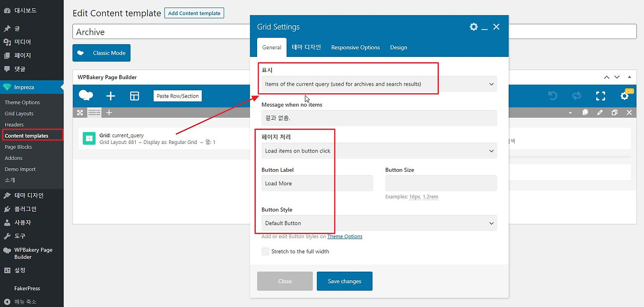Switch to the 테마 디자인 tab
This screenshot has height=307, width=644.
306,47
